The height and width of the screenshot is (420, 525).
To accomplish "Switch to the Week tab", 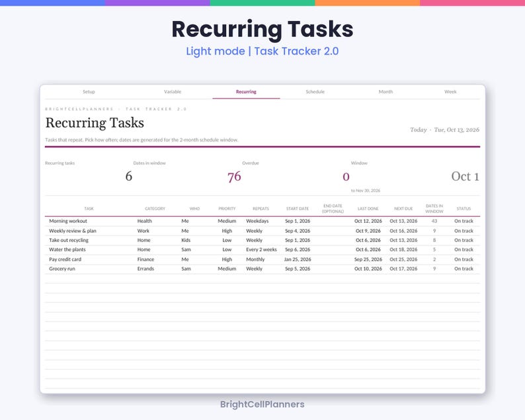I will click(x=450, y=91).
